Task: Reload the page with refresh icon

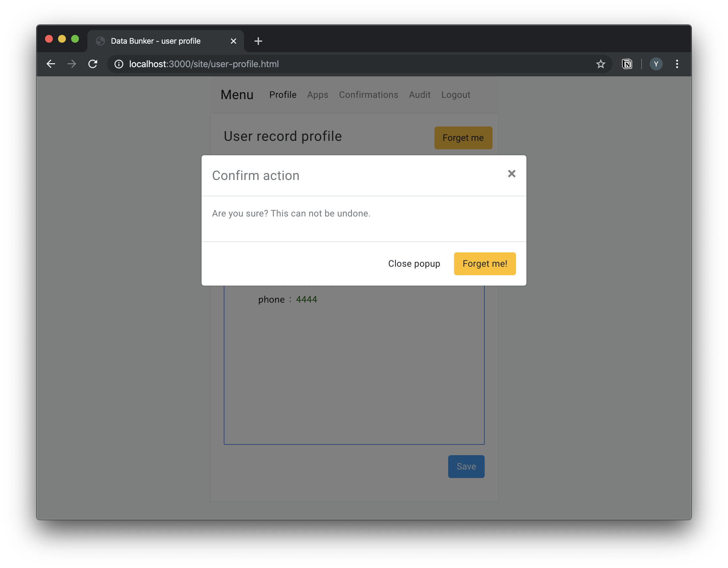Action: click(93, 64)
